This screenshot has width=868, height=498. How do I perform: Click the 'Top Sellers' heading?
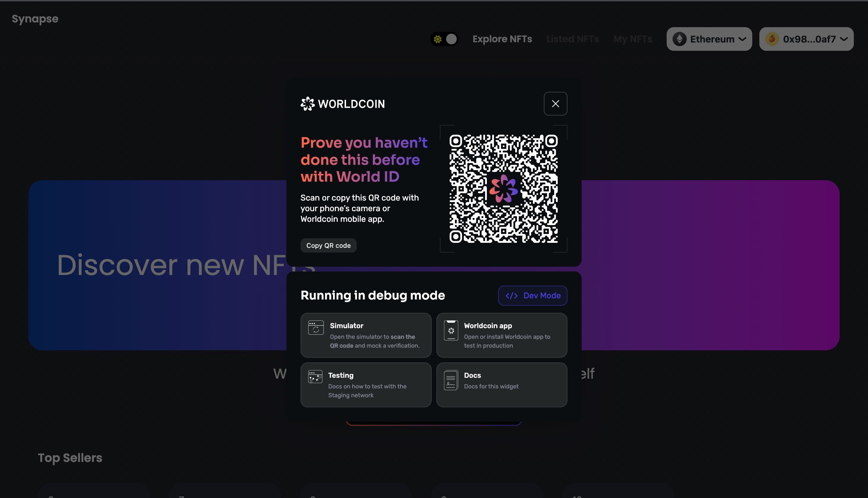click(70, 458)
